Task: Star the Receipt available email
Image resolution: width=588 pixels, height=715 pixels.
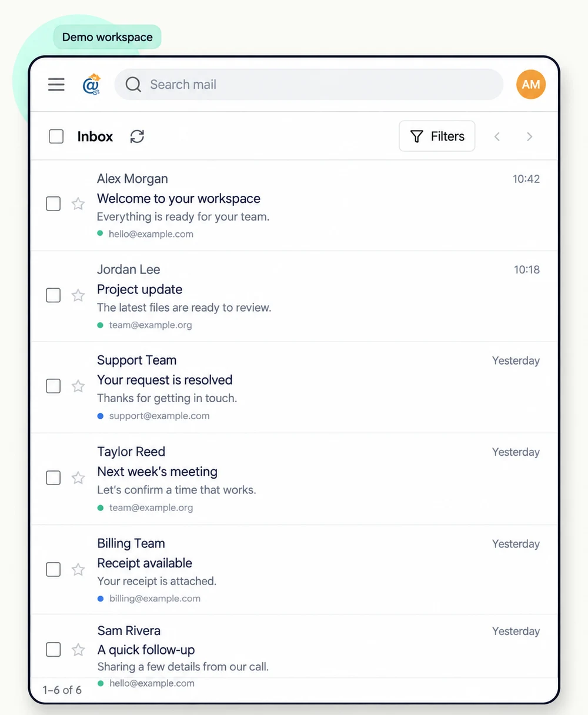Action: pyautogui.click(x=78, y=570)
